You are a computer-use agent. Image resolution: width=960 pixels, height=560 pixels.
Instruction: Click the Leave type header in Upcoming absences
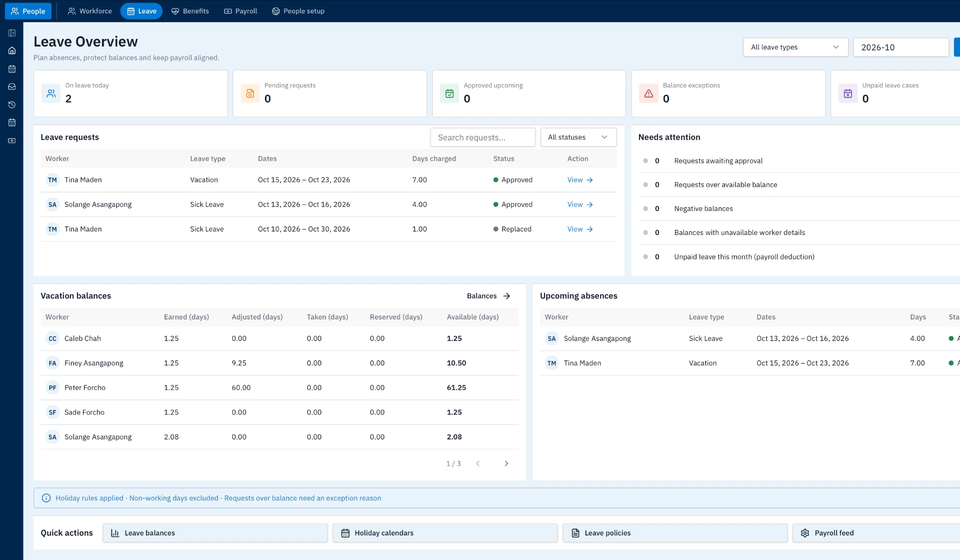pyautogui.click(x=706, y=317)
